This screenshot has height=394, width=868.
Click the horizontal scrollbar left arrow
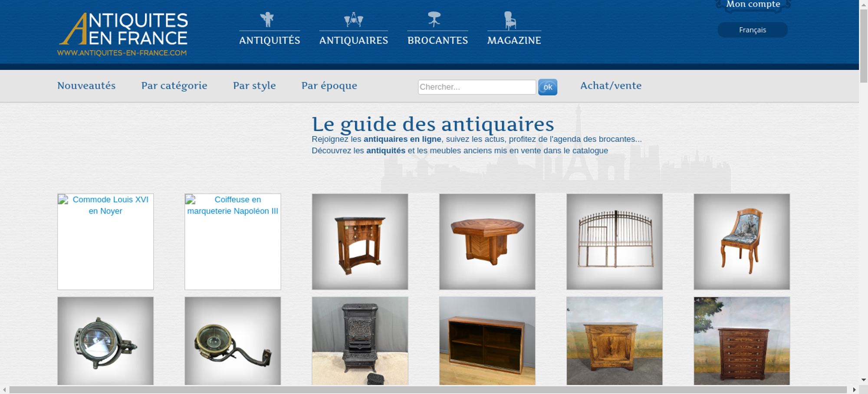4,390
